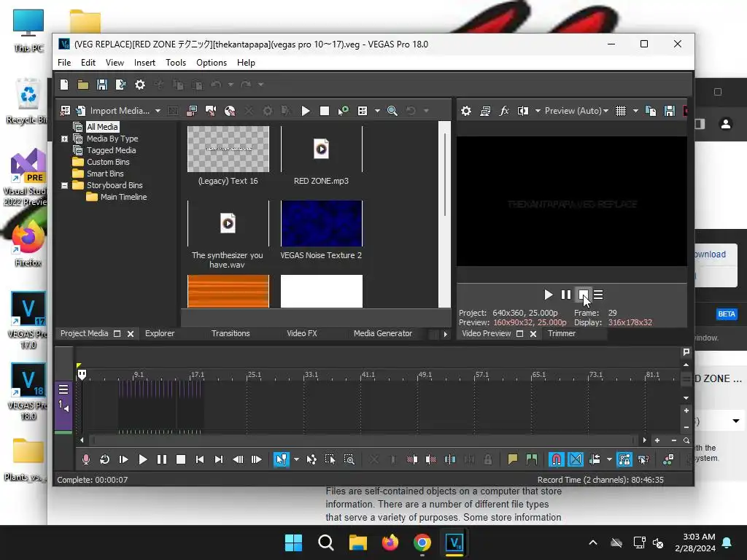Open the File menu

coord(64,63)
